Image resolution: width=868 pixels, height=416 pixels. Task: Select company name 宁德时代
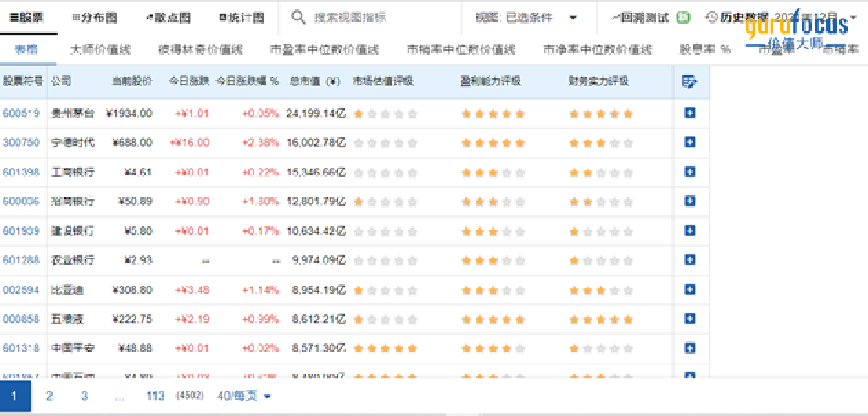[x=73, y=142]
